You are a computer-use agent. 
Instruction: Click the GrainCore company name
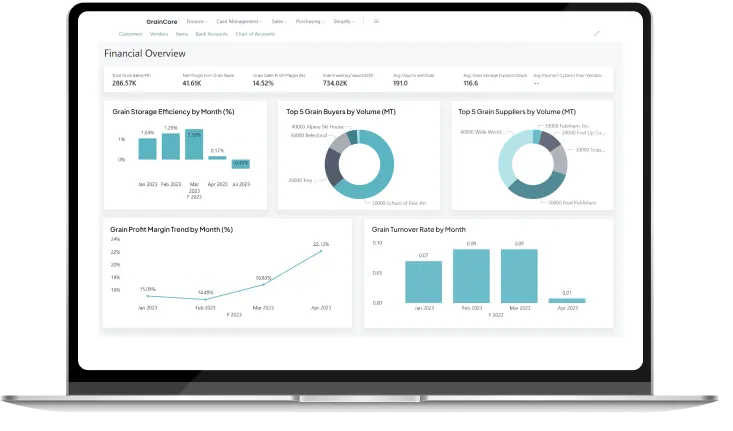click(x=161, y=21)
